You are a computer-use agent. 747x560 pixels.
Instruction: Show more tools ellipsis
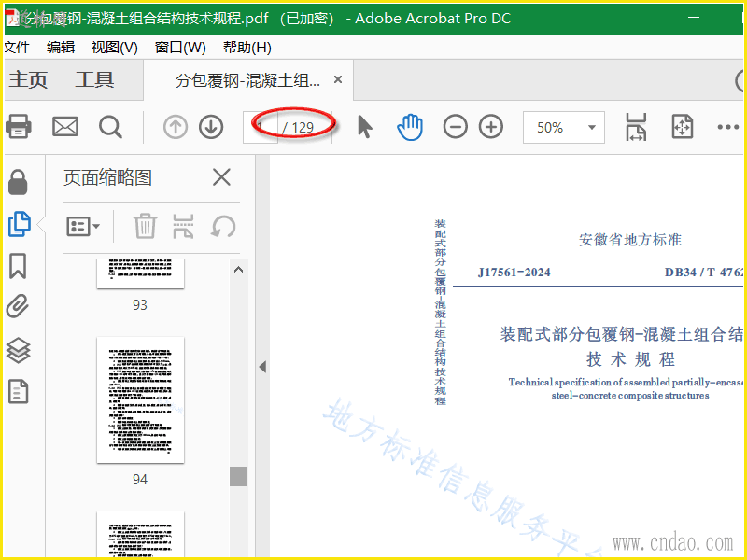(x=728, y=127)
